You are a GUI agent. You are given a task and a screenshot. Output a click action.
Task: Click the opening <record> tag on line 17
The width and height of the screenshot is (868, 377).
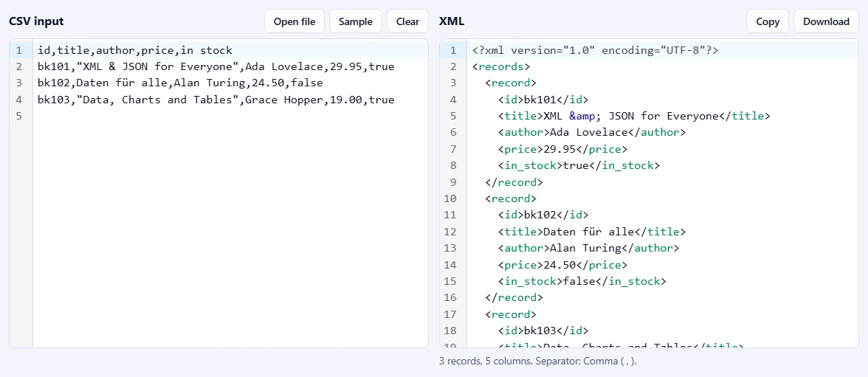click(511, 314)
